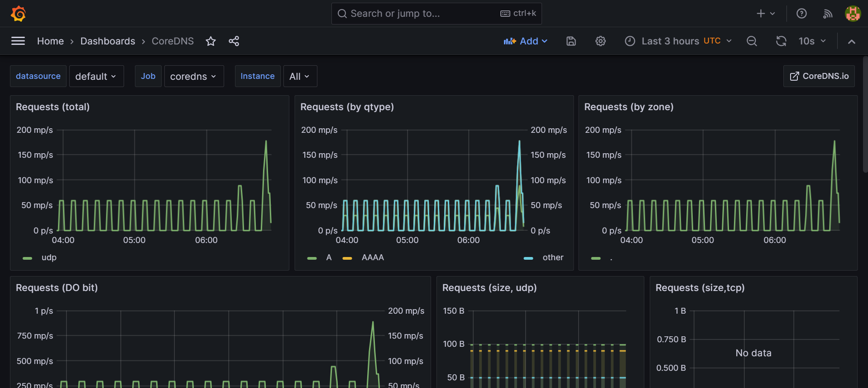Click the Instance variable label
The width and height of the screenshot is (868, 388).
(257, 76)
